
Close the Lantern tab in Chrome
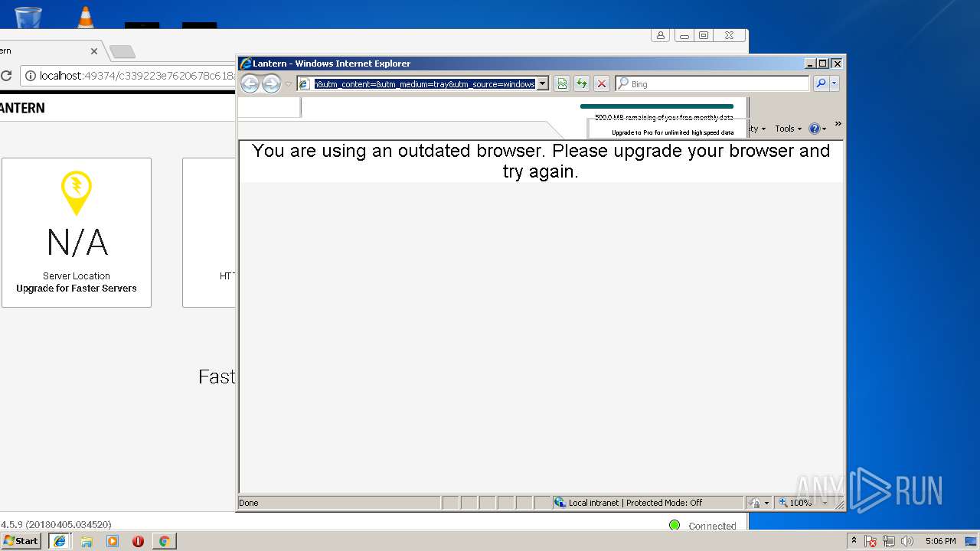94,51
